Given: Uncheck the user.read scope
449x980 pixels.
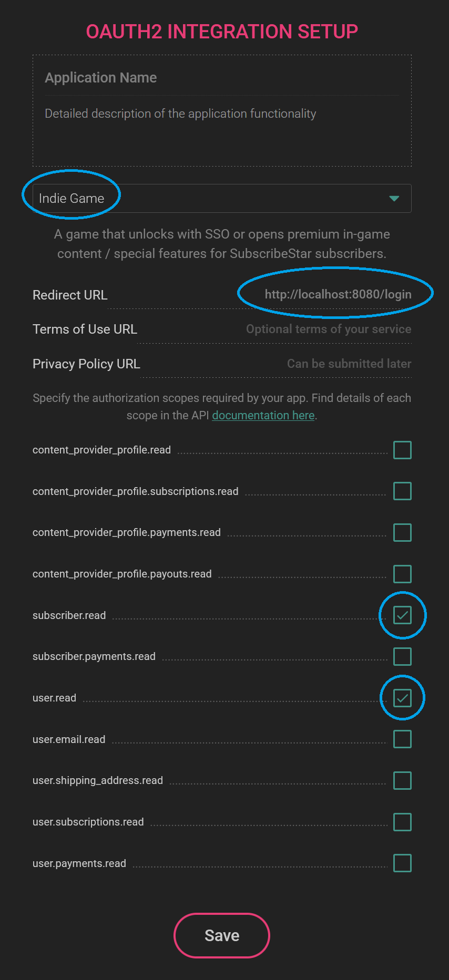Looking at the screenshot, I should [x=402, y=698].
